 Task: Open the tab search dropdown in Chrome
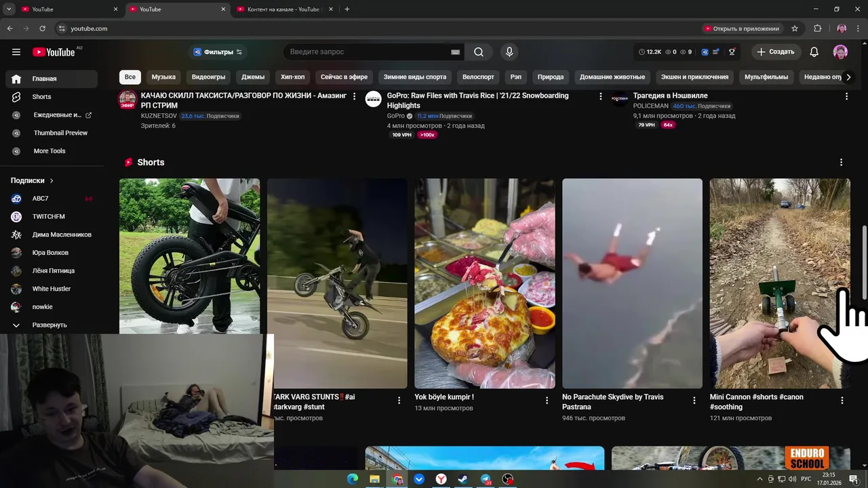pyautogui.click(x=9, y=9)
